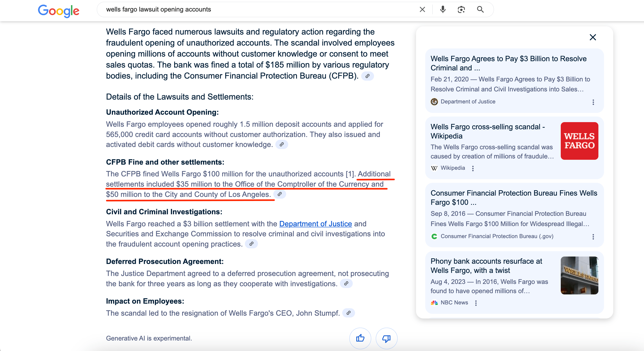
Task: Start voice search with the microphone icon
Action: pyautogui.click(x=443, y=9)
